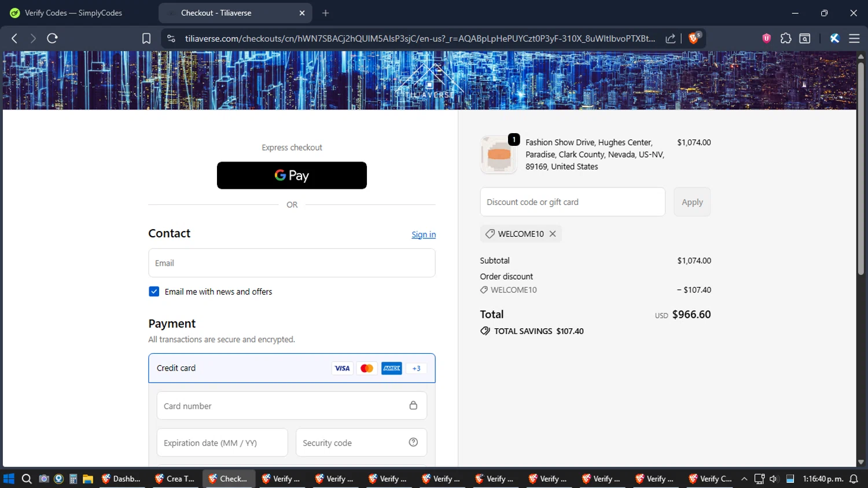Click the USD $966.60 total amount
868x488 pixels.
(x=683, y=315)
